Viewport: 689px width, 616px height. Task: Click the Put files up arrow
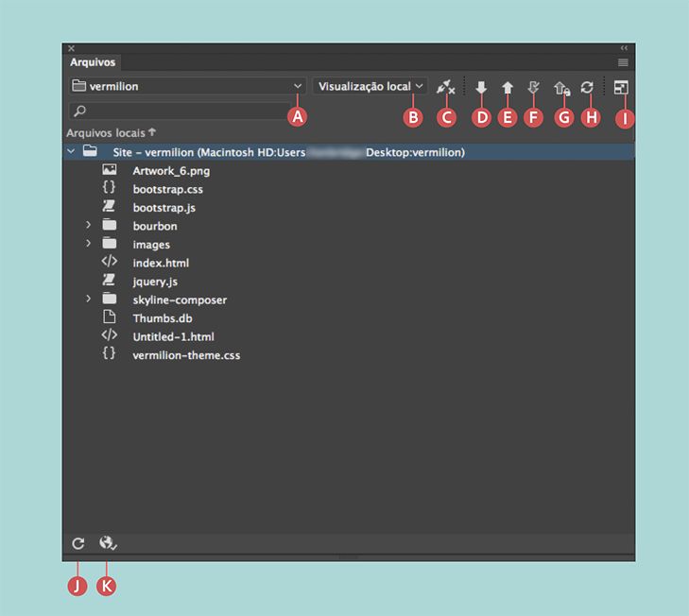[508, 88]
